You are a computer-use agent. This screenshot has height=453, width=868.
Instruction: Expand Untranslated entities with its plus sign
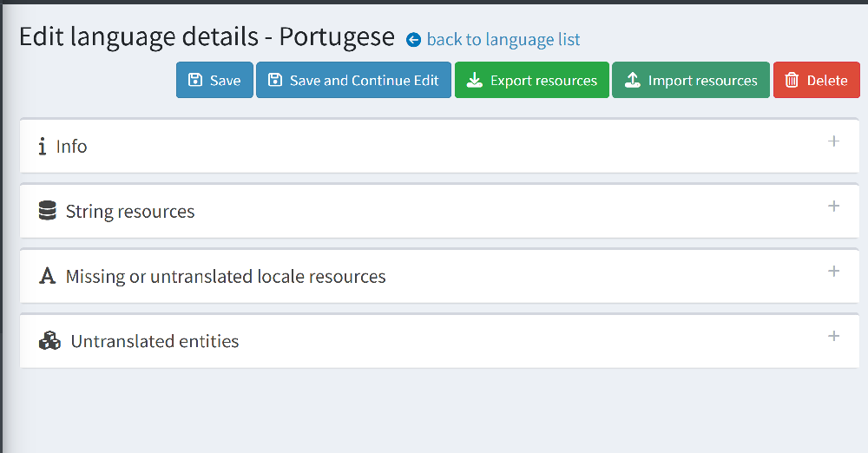(833, 336)
